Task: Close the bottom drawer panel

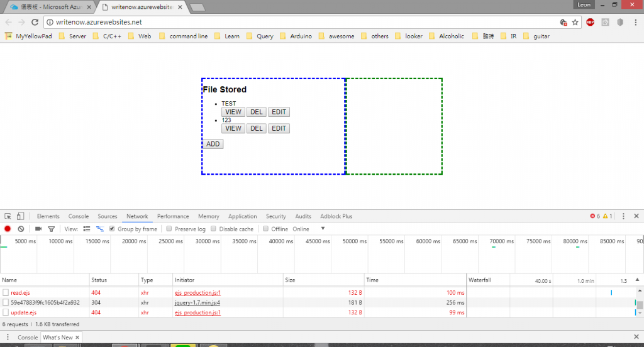Action: click(x=636, y=337)
